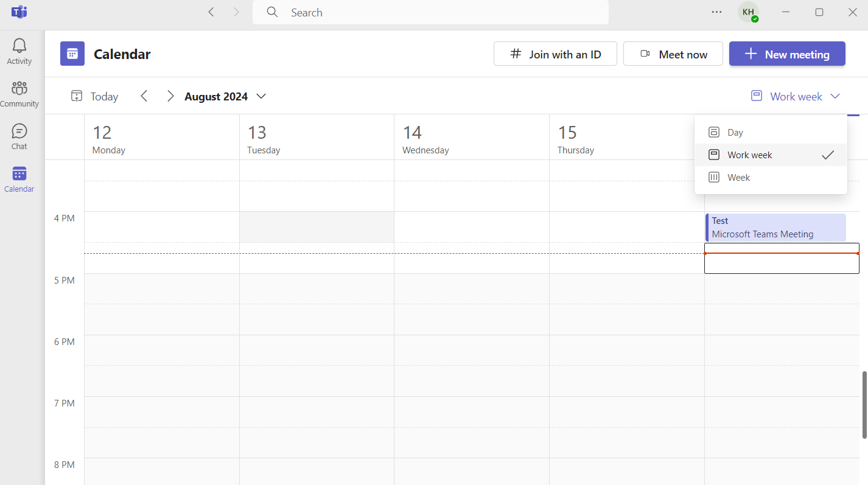Image resolution: width=868 pixels, height=485 pixels.
Task: Select the checked Work week option
Action: 750,155
